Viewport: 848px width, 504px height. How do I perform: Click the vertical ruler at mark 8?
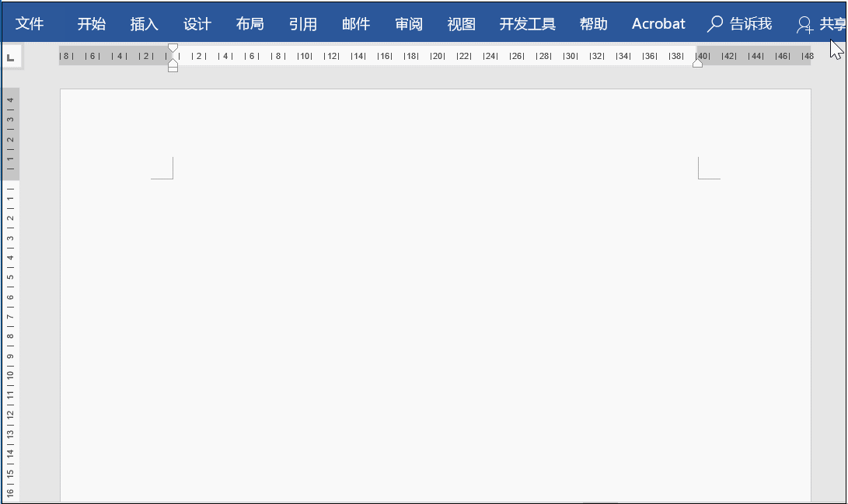(x=10, y=336)
